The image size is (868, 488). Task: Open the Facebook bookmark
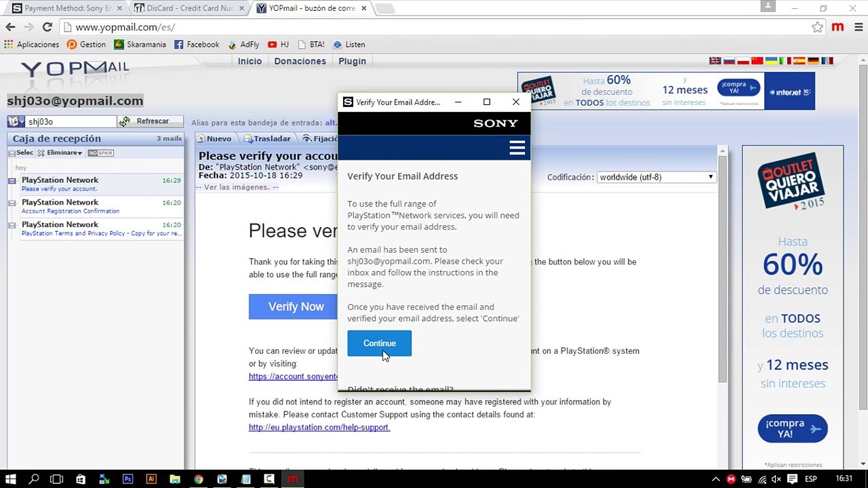[197, 45]
